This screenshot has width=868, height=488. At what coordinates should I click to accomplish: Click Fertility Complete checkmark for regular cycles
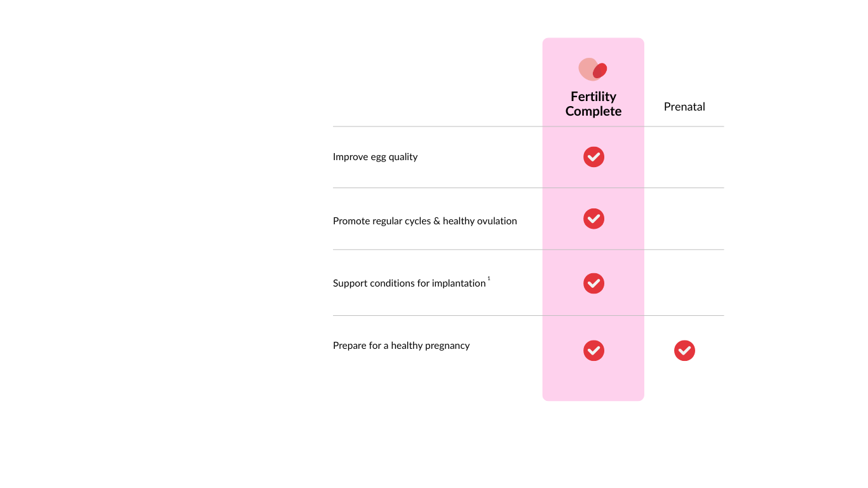click(x=593, y=219)
